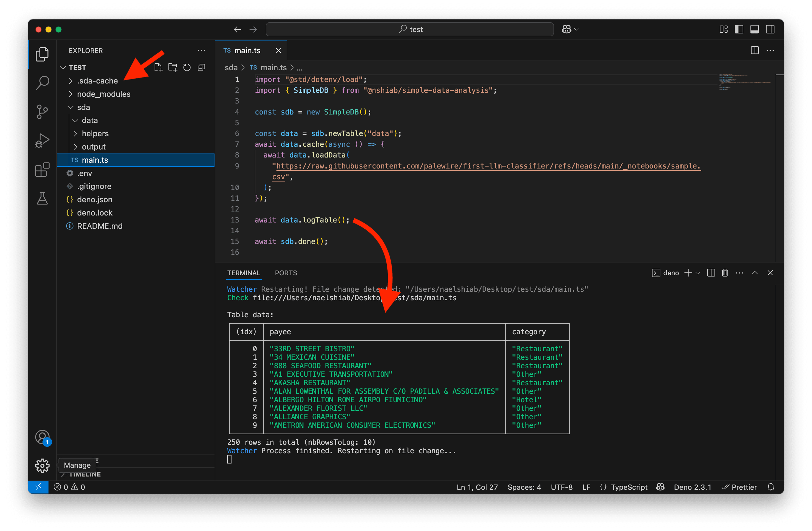
Task: Open the Search view in activity bar
Action: point(42,82)
